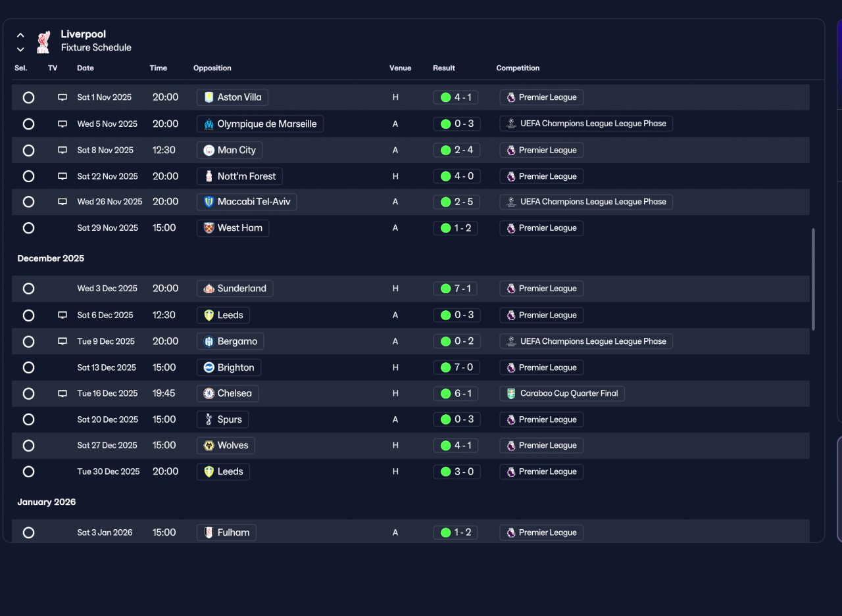842x616 pixels.
Task: Select the radio button for Fulham match
Action: click(28, 533)
